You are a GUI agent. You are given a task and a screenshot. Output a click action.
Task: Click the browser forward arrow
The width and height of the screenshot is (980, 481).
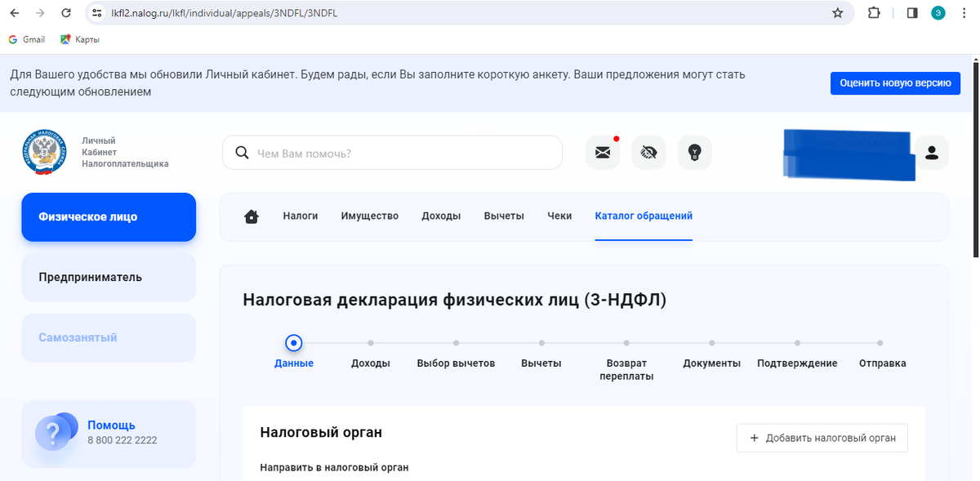tap(40, 13)
